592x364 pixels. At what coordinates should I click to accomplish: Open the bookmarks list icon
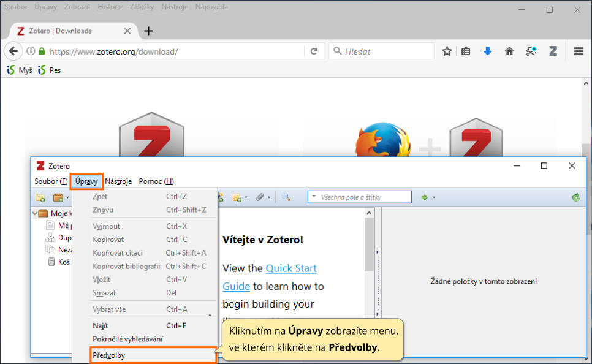coord(466,51)
